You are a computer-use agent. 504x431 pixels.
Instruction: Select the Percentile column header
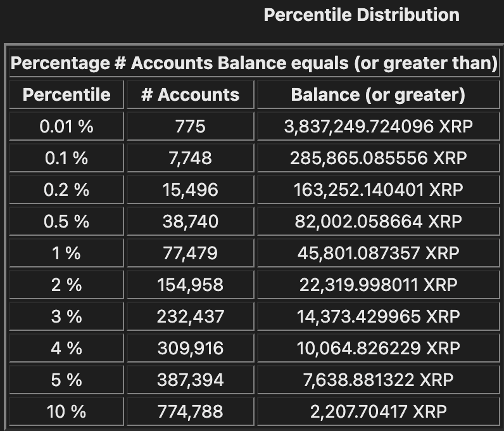(x=66, y=95)
